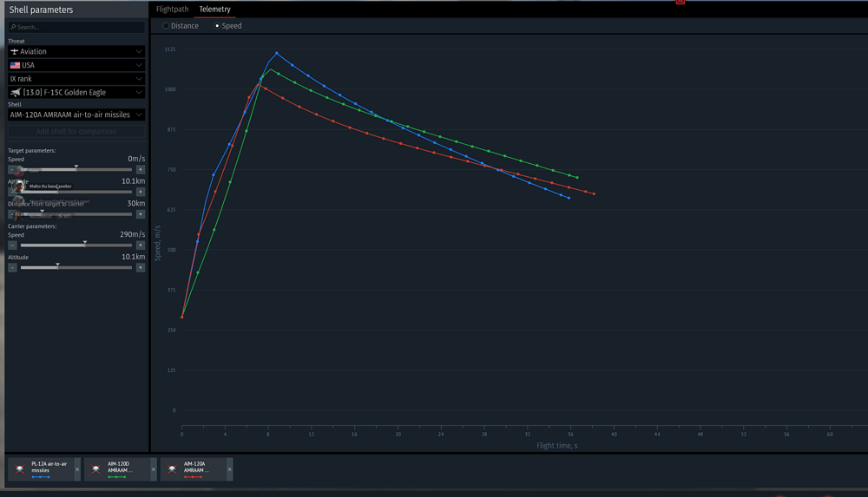Remove AIM-120D AMRAAM from comparison
Viewport: 868px width, 497px height.
pos(154,469)
